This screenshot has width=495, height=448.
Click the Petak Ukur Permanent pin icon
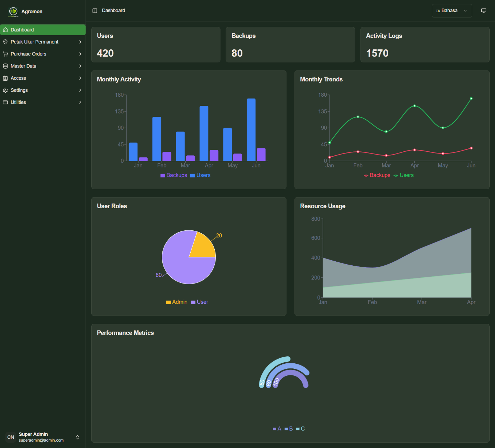pos(5,42)
